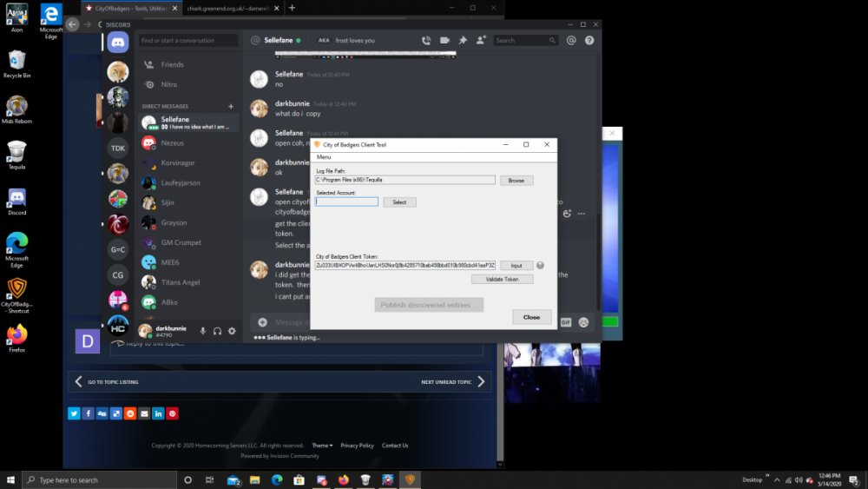Click Browse button for log file path

[516, 181]
